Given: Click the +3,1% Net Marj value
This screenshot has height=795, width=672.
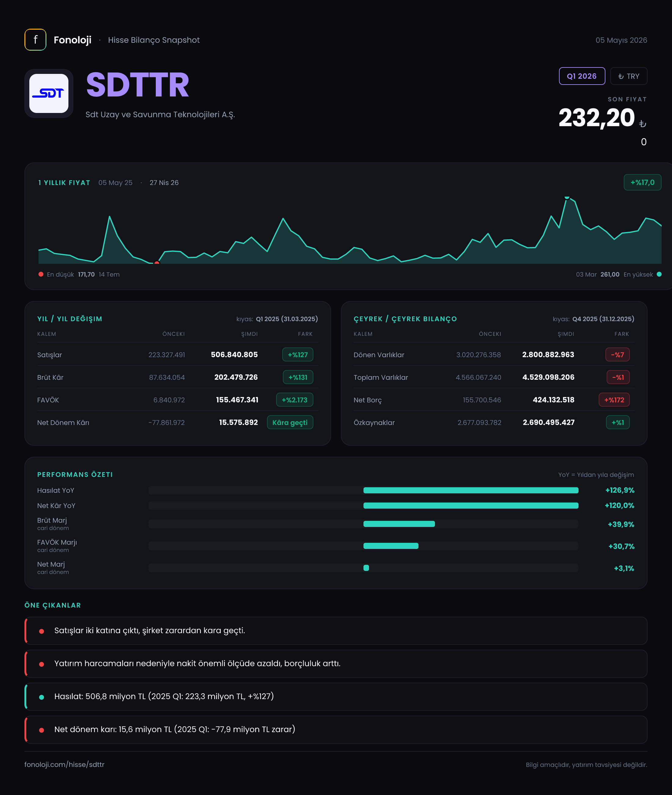Looking at the screenshot, I should coord(624,568).
